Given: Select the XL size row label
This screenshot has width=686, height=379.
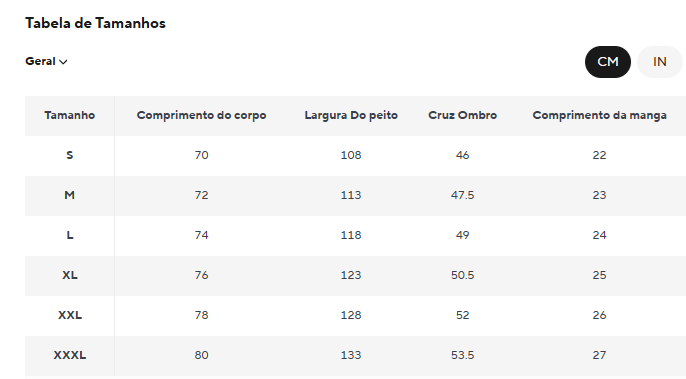Looking at the screenshot, I should 70,275.
